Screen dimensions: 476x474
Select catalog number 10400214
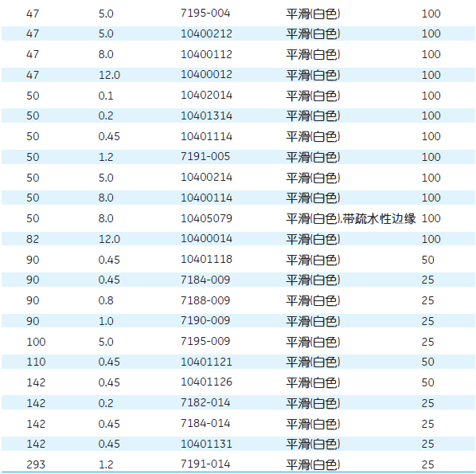[206, 177]
